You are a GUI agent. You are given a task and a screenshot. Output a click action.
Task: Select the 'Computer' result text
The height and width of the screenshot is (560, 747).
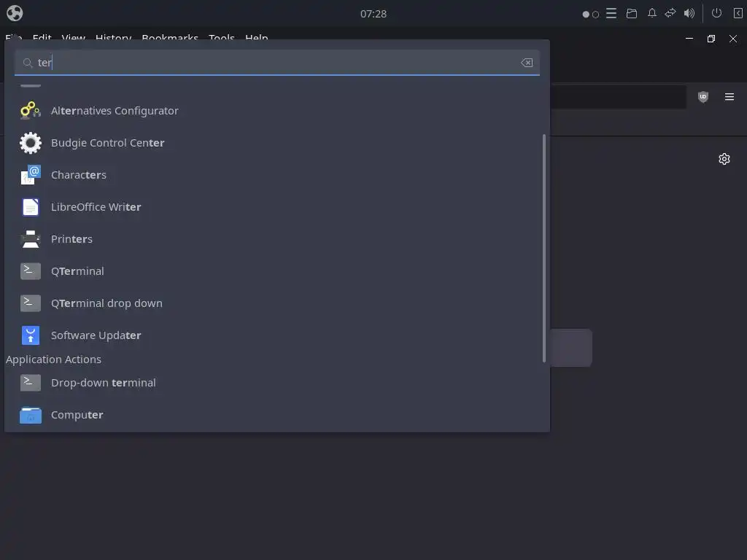pyautogui.click(x=77, y=415)
